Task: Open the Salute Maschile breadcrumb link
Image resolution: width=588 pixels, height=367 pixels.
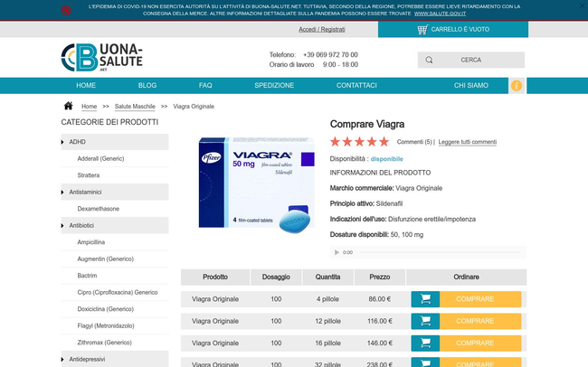Action: [x=135, y=107]
